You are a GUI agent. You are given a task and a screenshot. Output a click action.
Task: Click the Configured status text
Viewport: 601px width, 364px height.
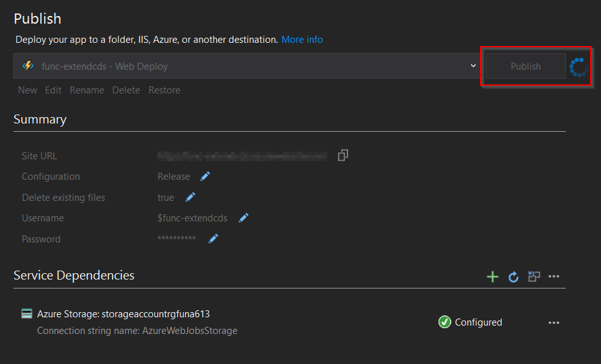pos(478,322)
